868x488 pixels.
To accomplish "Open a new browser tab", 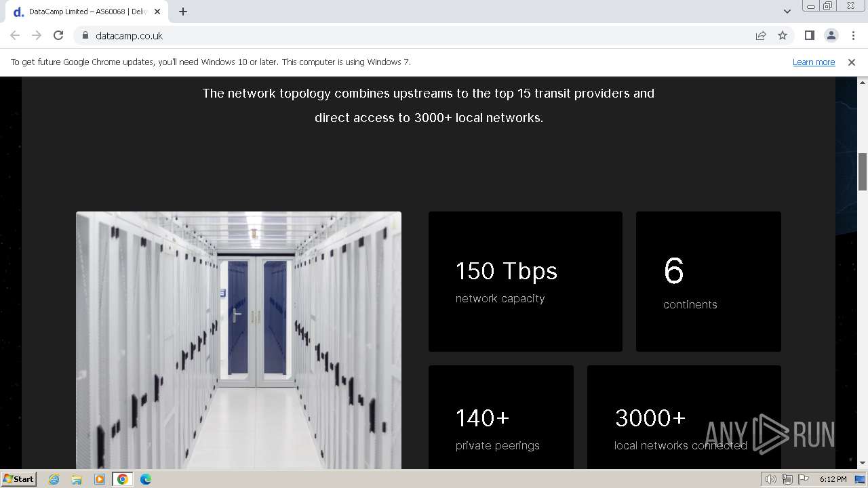I will 183,12.
